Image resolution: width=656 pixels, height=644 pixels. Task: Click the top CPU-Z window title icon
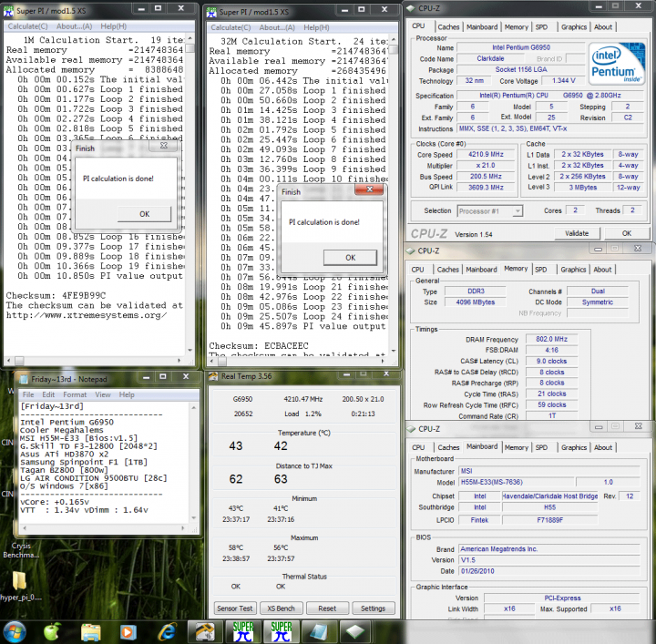coord(411,8)
